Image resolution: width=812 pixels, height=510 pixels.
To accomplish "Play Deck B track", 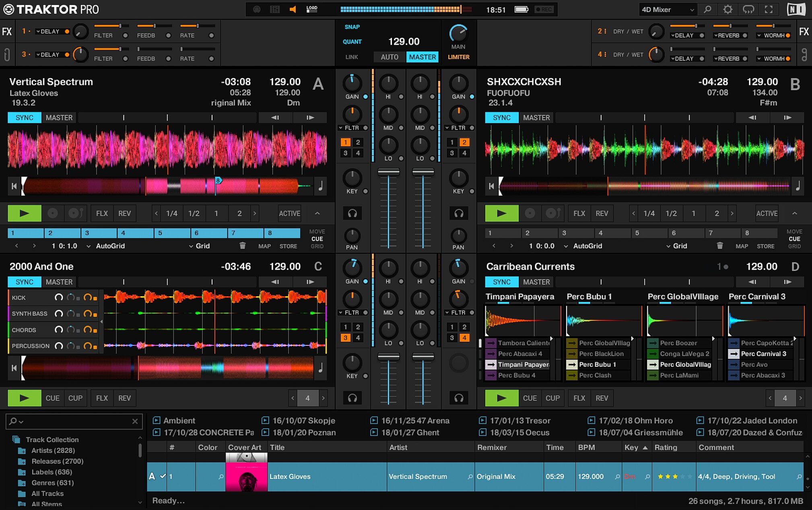I will click(x=502, y=213).
